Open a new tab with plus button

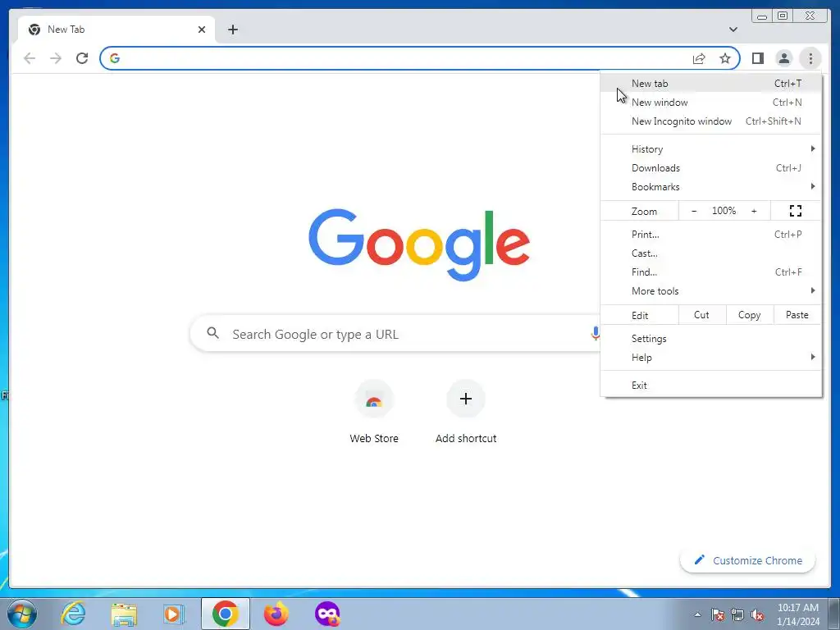click(232, 30)
